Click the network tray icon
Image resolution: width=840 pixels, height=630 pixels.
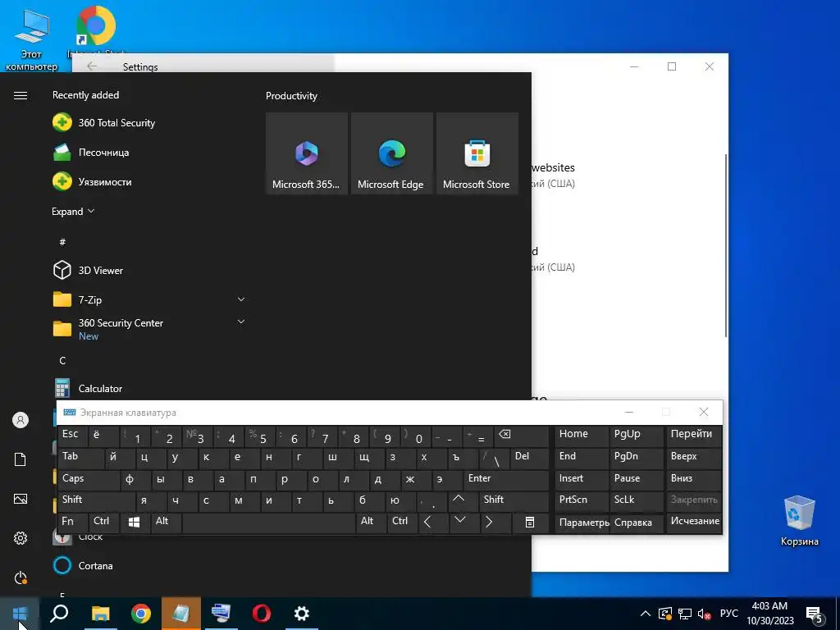pos(685,614)
